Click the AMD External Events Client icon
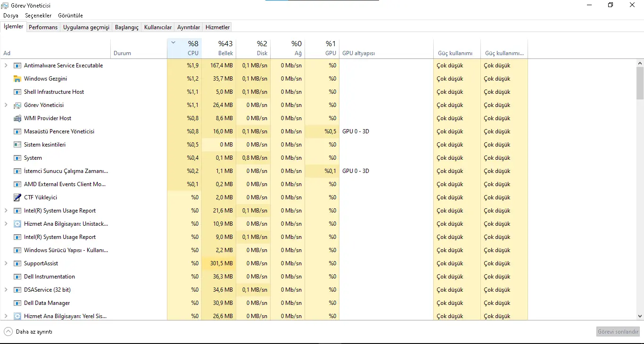The height and width of the screenshot is (344, 644). 17,184
